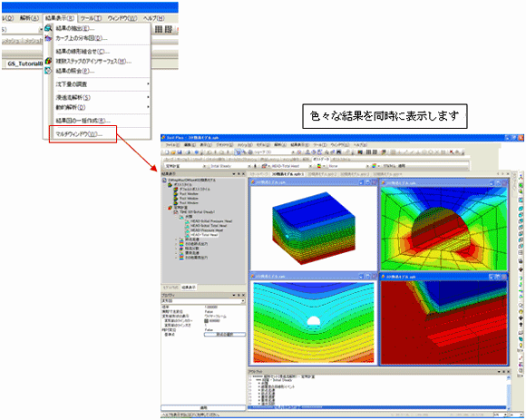Select the GS_Tutorial document tab
Viewport: 526px width, 420px height.
tap(24, 63)
